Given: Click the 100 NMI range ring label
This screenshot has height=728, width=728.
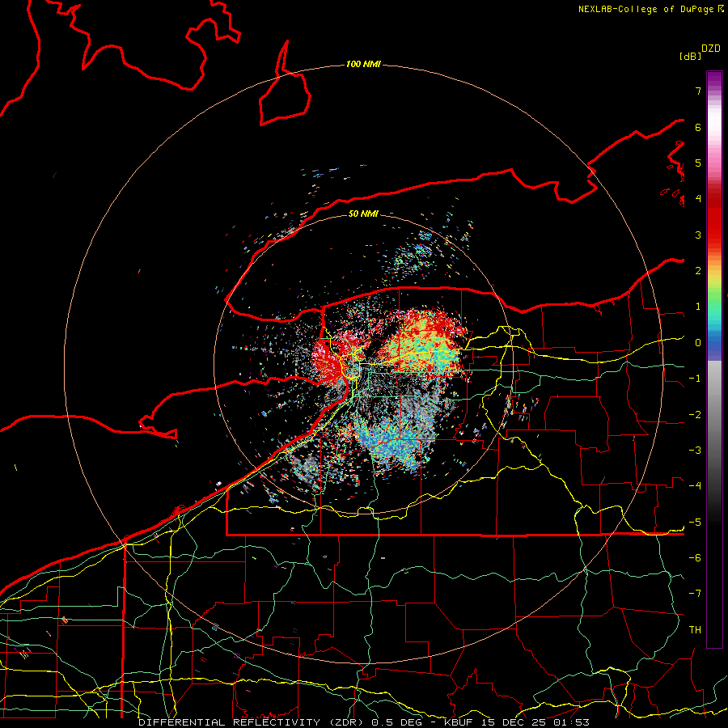Looking at the screenshot, I should [363, 64].
